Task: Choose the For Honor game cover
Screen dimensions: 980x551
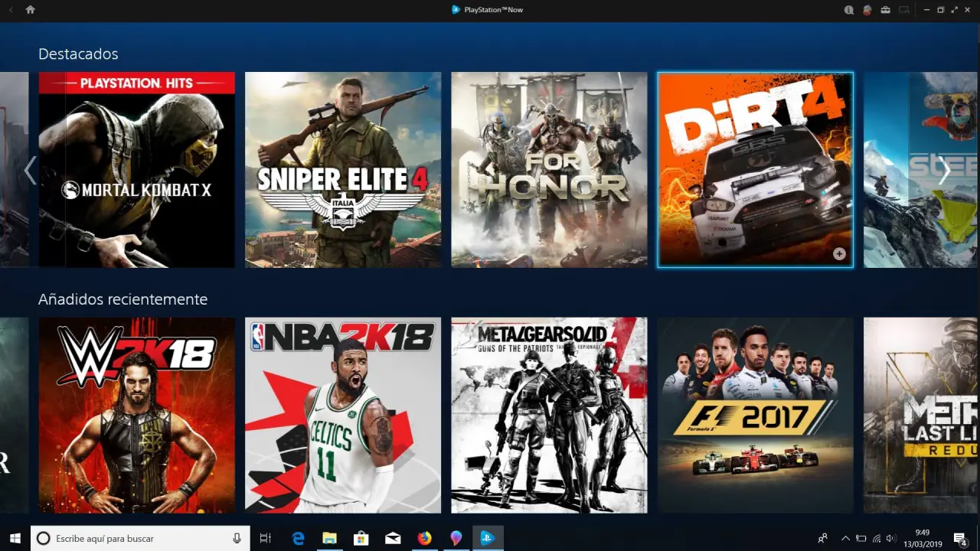Action: 549,170
